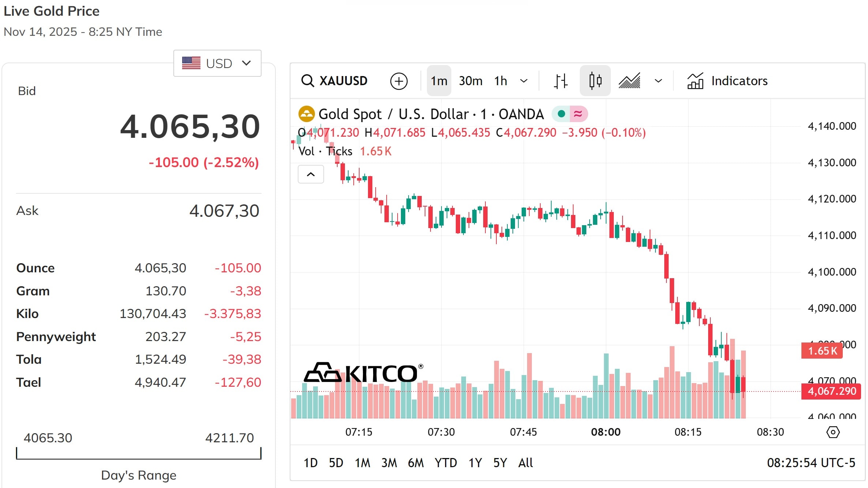This screenshot has width=868, height=488.
Task: Select the candlestick chart style icon
Action: (595, 81)
